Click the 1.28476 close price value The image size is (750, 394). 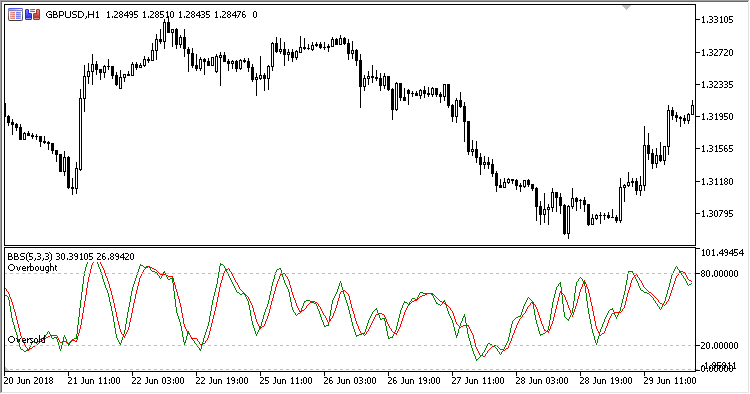click(230, 15)
